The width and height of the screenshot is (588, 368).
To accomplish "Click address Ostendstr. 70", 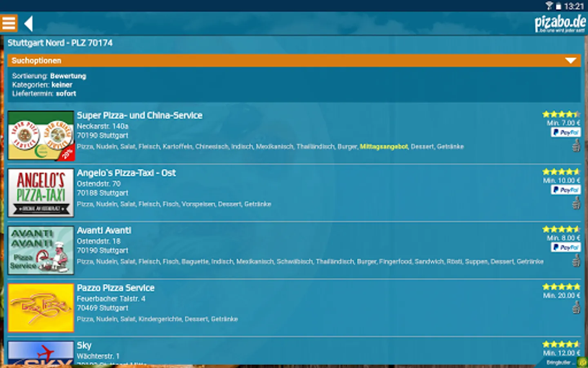I will pyautogui.click(x=99, y=184).
